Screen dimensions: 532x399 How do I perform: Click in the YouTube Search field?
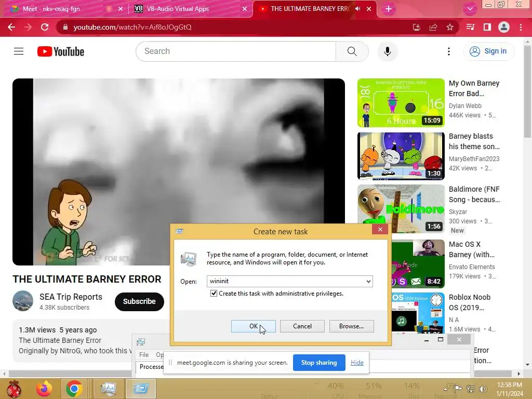pos(236,51)
